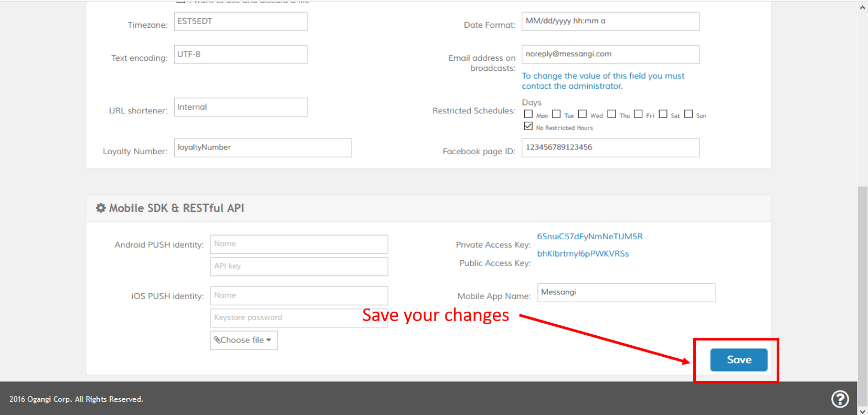Viewport: 868px width, 415px height.
Task: Click the iOS PUSH identity Name field
Action: [x=299, y=295]
